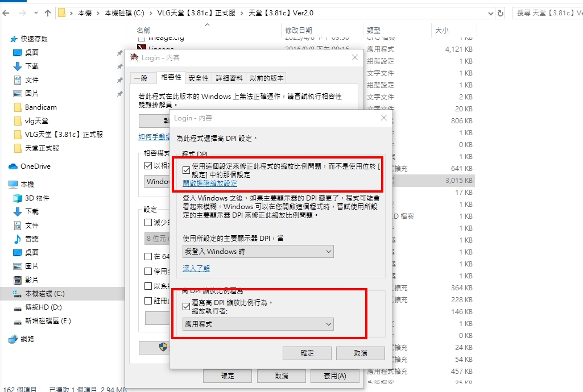Viewport: 583px width, 392px height.
Task: Switch to the 安全性 tab
Action: 199,78
